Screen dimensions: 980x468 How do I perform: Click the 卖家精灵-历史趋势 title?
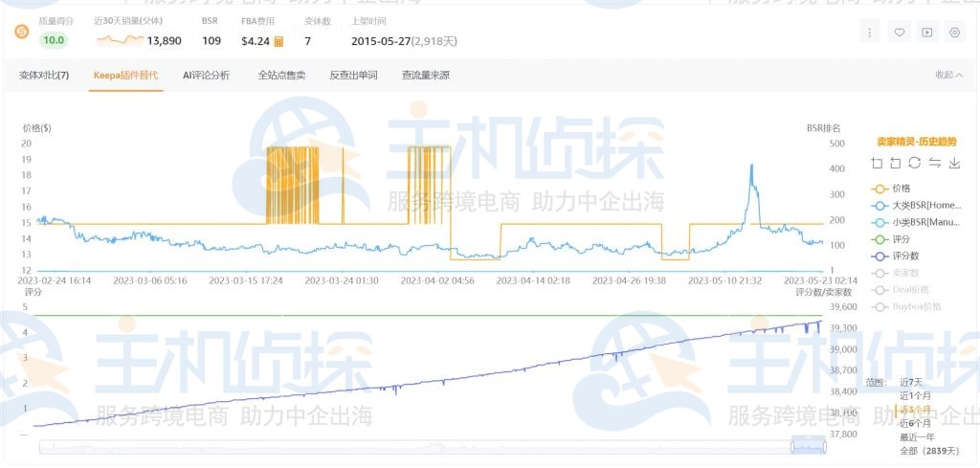click(x=916, y=142)
